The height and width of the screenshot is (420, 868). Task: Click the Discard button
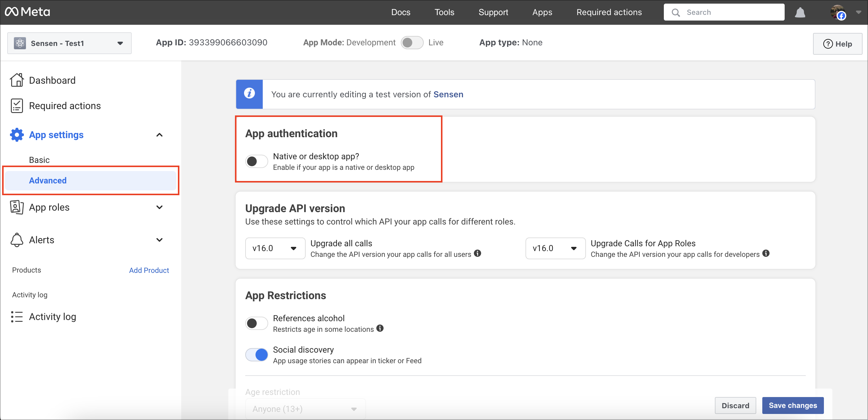pos(735,405)
